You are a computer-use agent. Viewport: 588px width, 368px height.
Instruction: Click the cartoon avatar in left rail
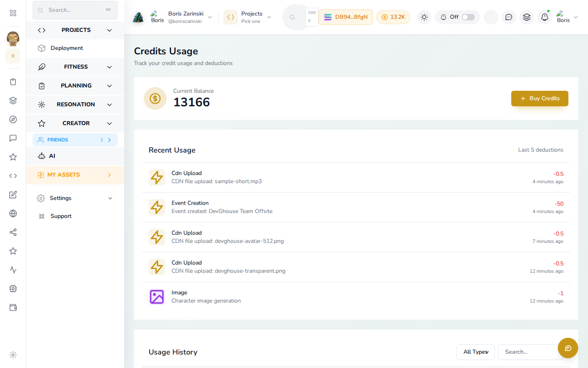[x=13, y=39]
